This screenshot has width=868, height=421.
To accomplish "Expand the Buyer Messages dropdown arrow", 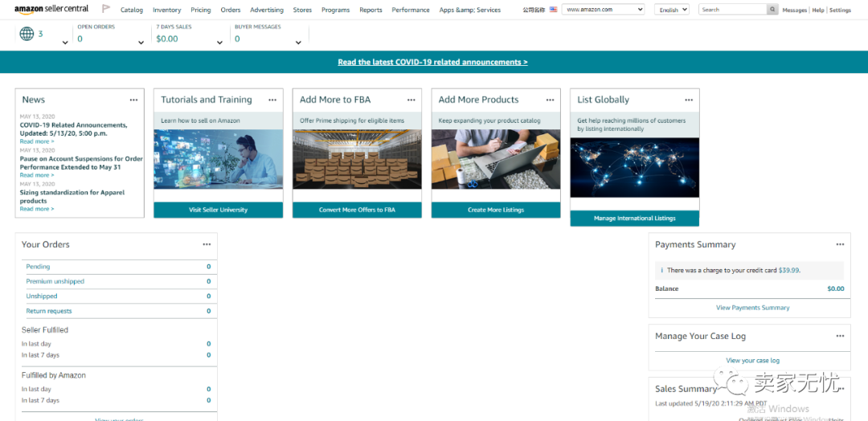I will pyautogui.click(x=298, y=43).
